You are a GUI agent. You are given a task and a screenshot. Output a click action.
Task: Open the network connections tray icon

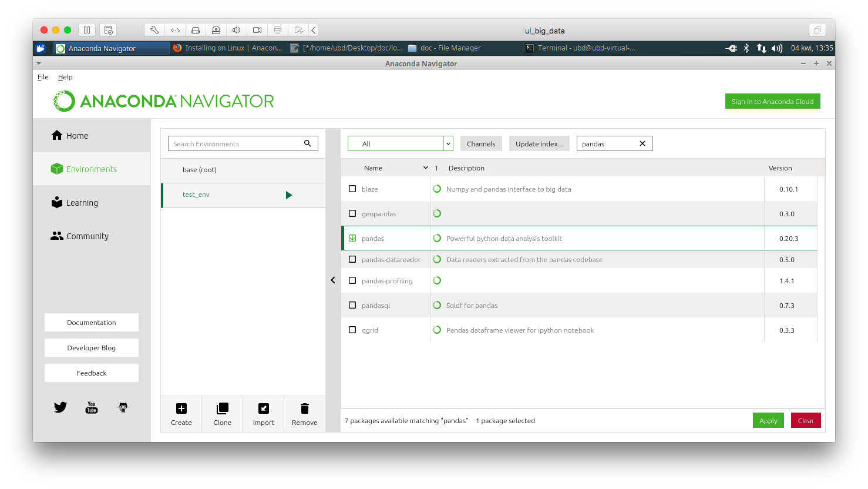tap(762, 48)
